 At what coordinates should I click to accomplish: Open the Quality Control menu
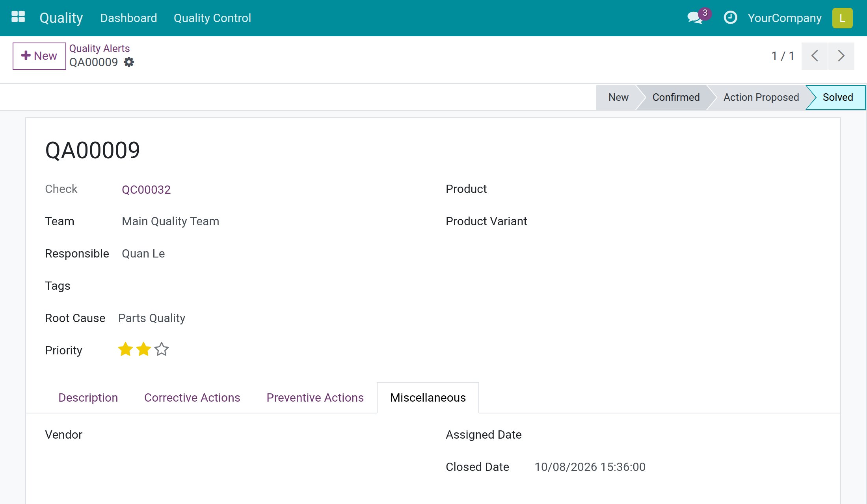click(212, 18)
